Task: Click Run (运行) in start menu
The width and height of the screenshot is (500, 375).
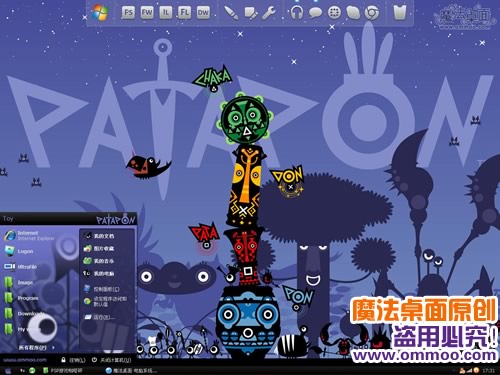Action: (x=99, y=317)
